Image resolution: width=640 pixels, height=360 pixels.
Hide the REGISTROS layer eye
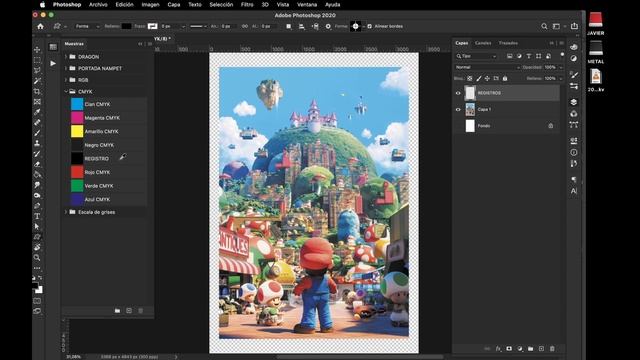tap(458, 93)
